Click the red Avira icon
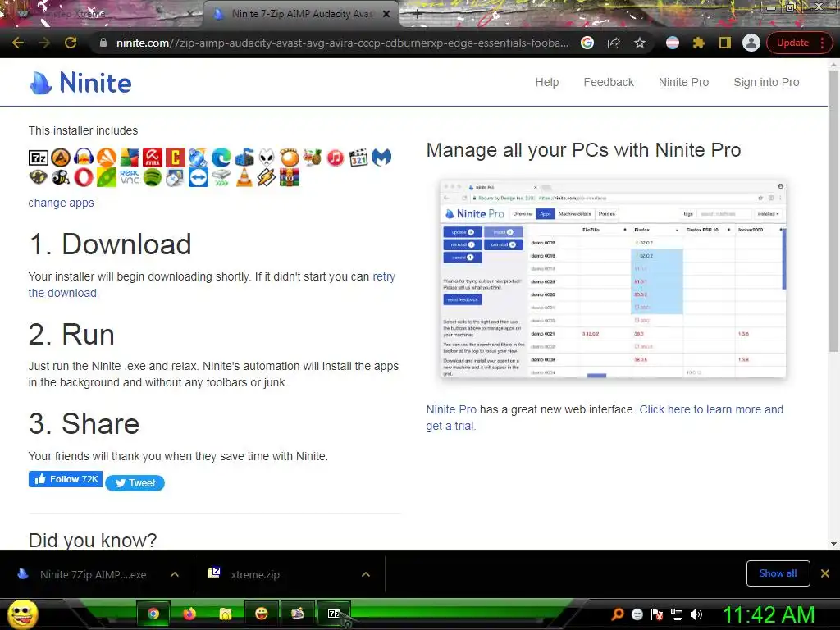This screenshot has width=840, height=630. 152,157
